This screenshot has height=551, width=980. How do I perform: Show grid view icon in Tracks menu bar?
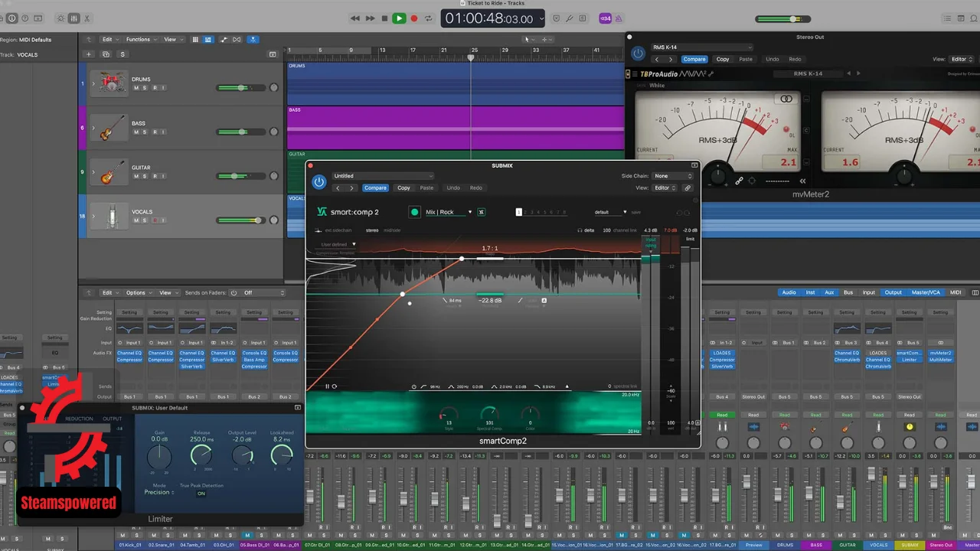(x=195, y=39)
